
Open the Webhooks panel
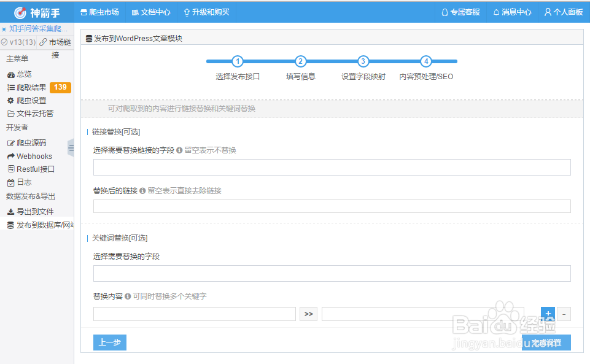coord(33,156)
